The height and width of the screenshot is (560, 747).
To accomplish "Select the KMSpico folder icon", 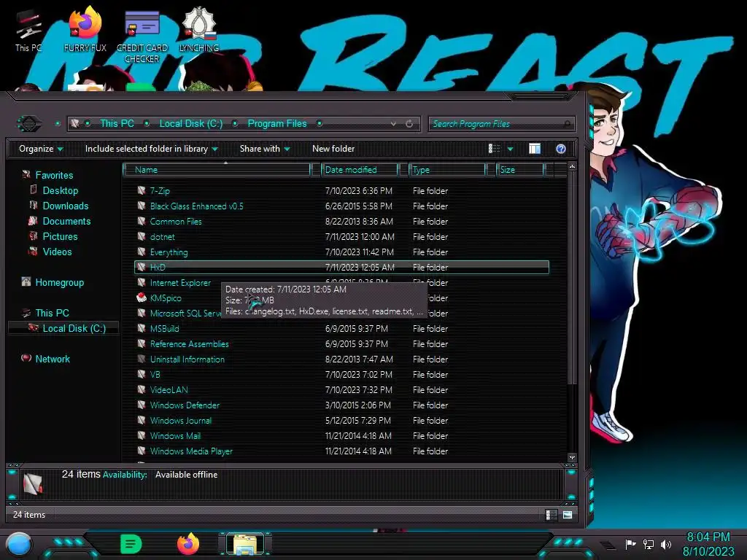I will click(142, 297).
